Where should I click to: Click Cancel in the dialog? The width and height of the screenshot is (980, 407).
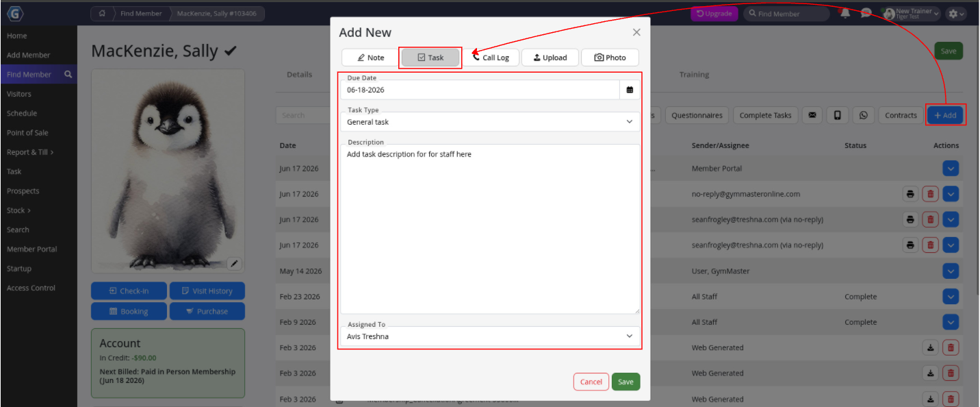coord(591,382)
